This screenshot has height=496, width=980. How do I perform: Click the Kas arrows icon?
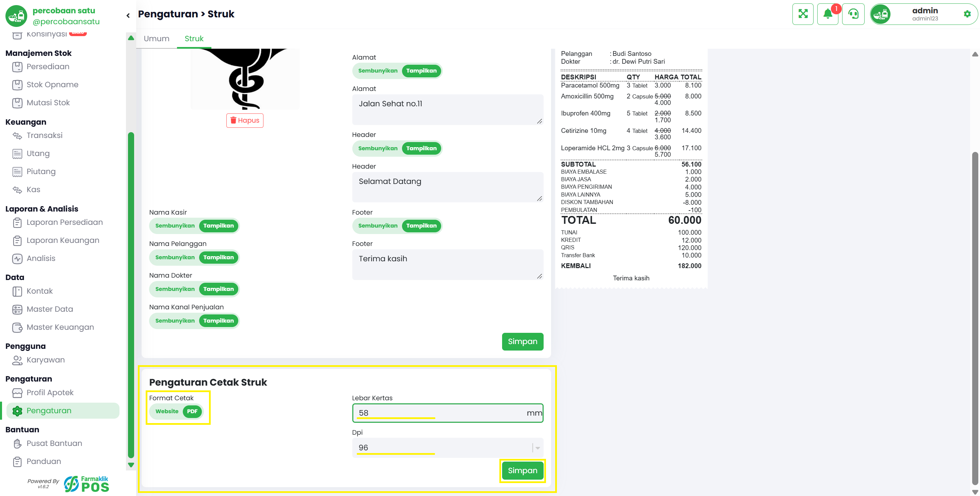click(x=17, y=189)
